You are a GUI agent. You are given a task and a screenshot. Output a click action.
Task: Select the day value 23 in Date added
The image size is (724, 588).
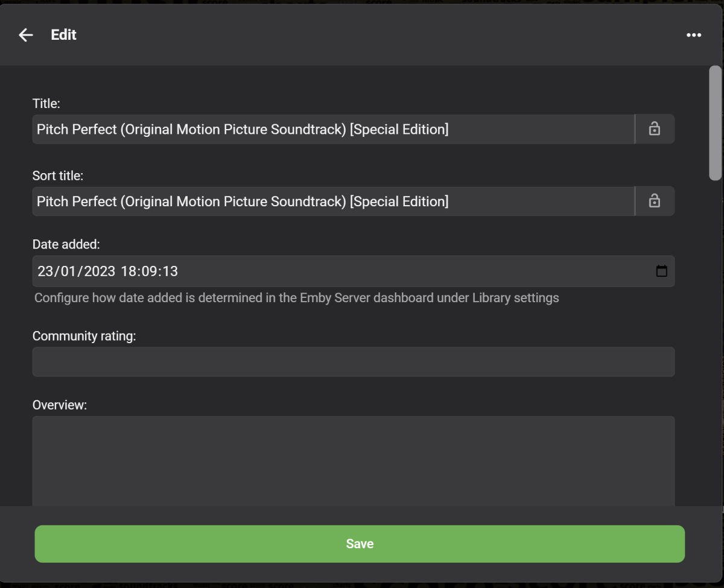(45, 271)
